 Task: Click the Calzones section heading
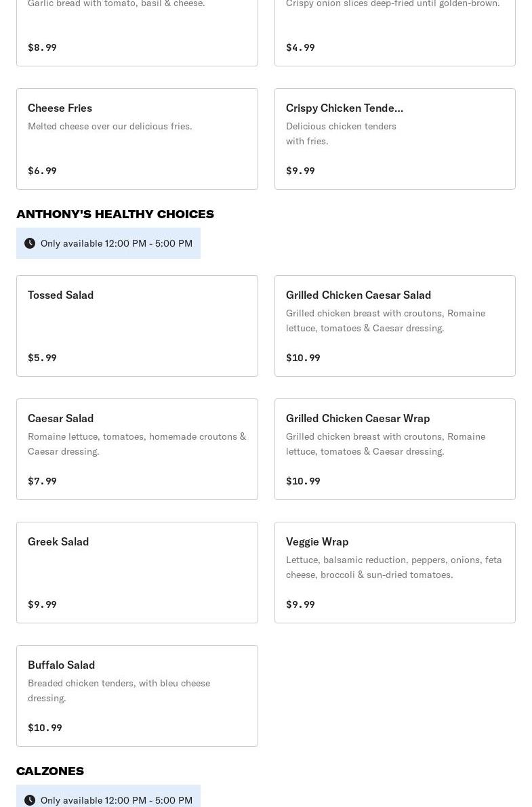tap(50, 771)
